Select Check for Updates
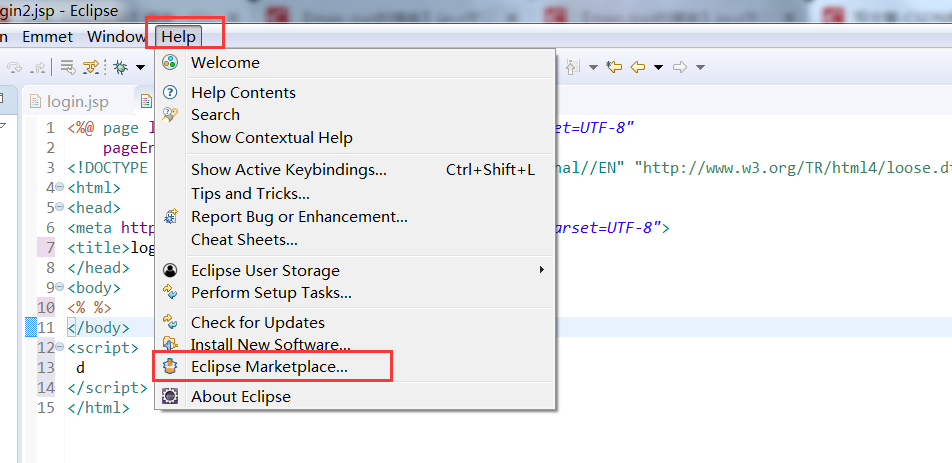952x463 pixels. pos(355,323)
